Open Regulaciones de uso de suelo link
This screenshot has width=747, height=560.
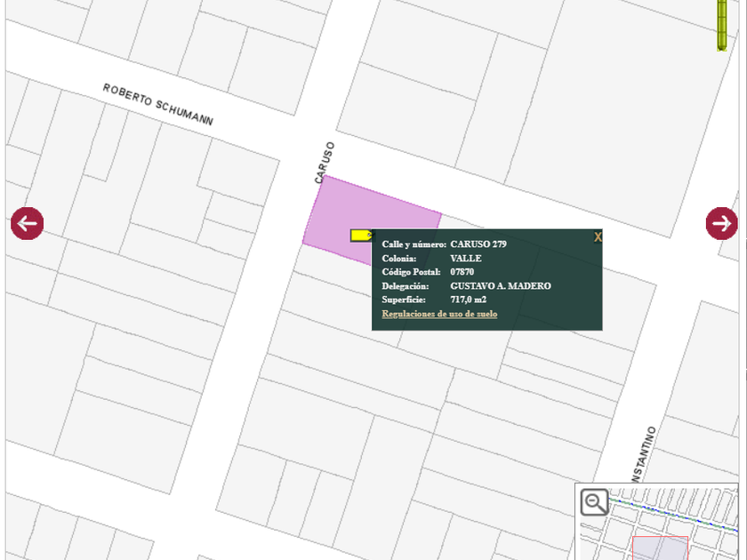click(x=439, y=314)
